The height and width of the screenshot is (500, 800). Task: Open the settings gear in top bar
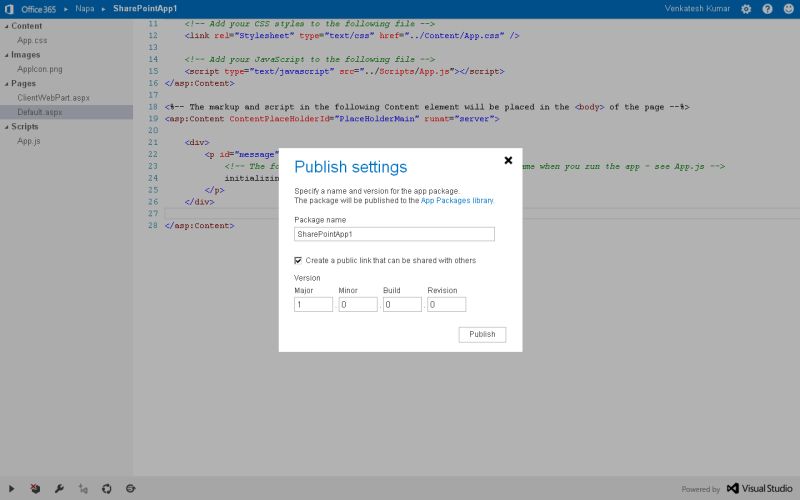point(746,9)
